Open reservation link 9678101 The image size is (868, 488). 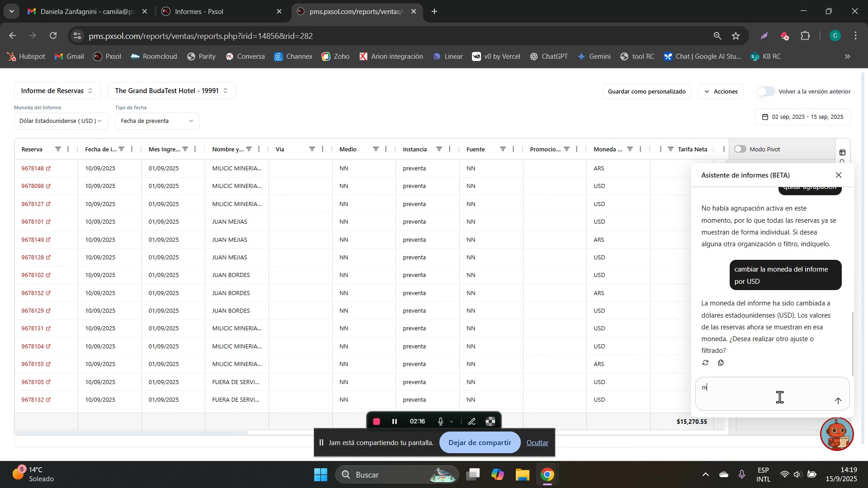33,222
